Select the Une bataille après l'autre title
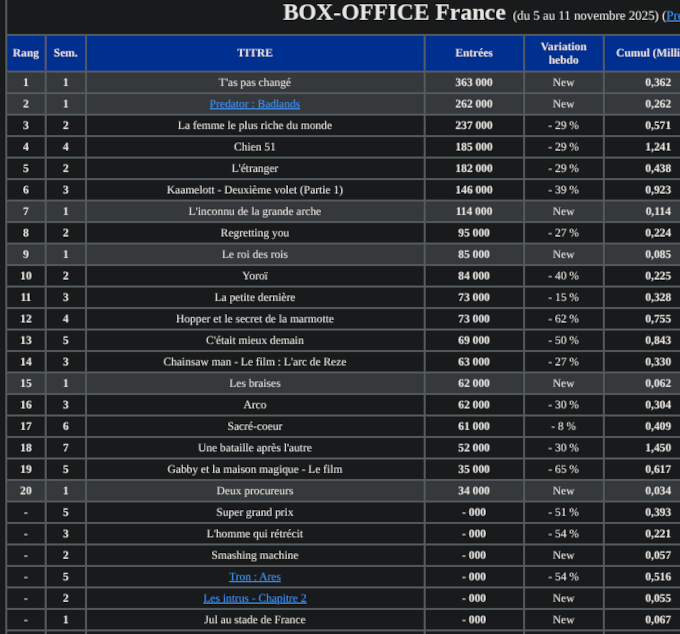Image resolution: width=680 pixels, height=634 pixels. 254,448
